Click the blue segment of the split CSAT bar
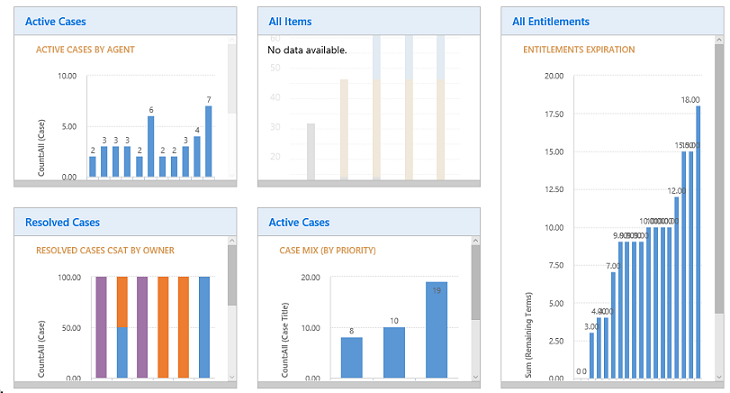Viewport: 730px width, 393px height. [x=122, y=352]
